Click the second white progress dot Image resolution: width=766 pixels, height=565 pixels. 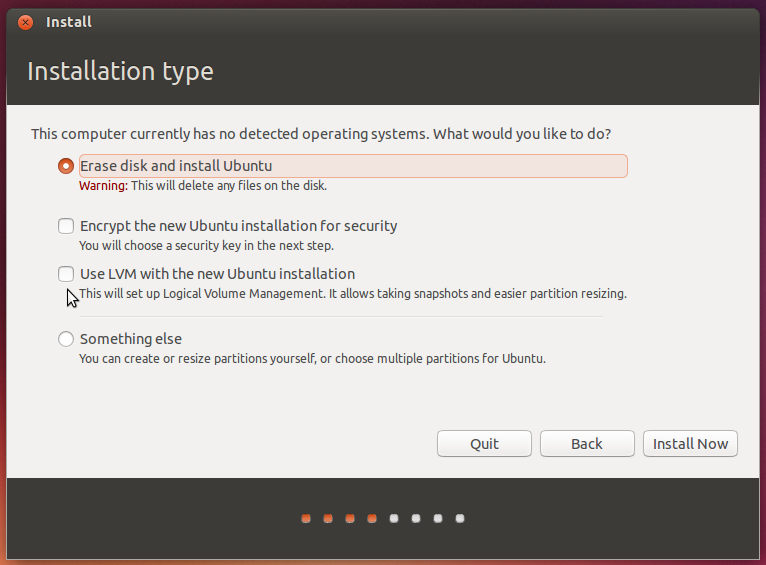tap(416, 518)
